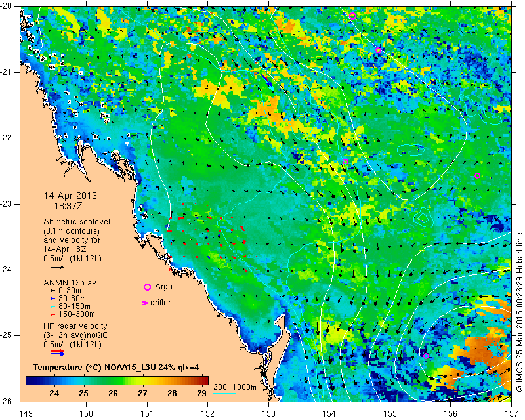525x420 pixels.
Task: Click the 'drifter' legend label
Action: [x=160, y=303]
